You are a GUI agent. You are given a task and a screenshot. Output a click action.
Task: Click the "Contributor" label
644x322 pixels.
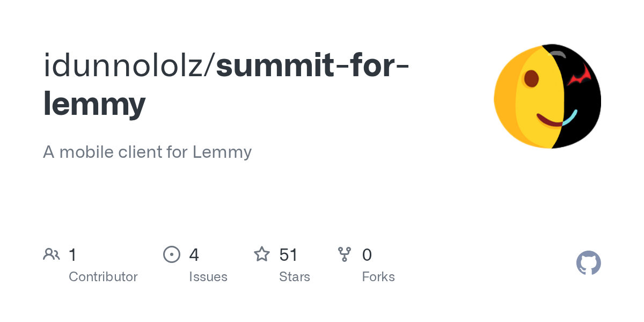pos(103,277)
